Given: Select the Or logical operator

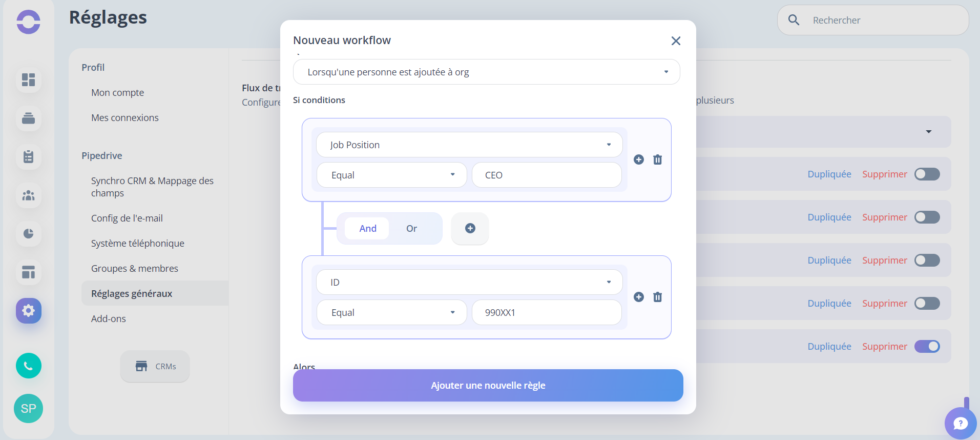Looking at the screenshot, I should tap(411, 228).
